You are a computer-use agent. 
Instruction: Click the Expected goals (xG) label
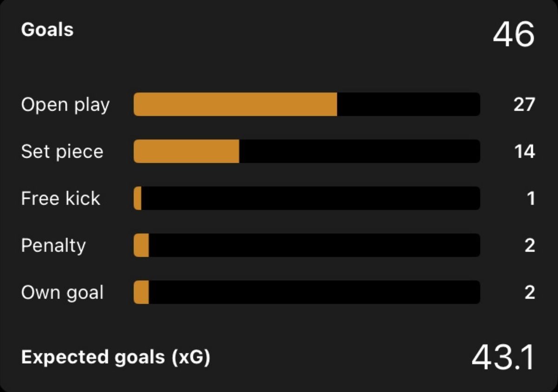point(116,357)
